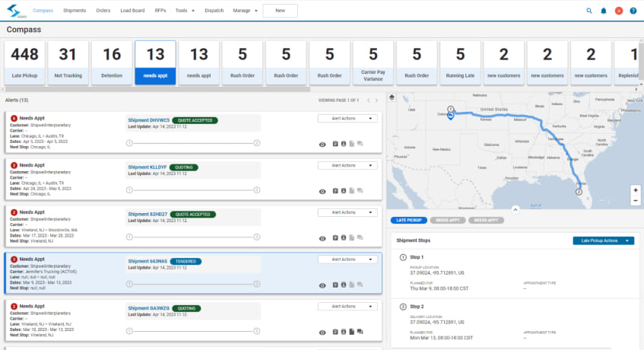Open Shipment GA3WZ0 link
The width and height of the screenshot is (644, 350).
coord(149,308)
